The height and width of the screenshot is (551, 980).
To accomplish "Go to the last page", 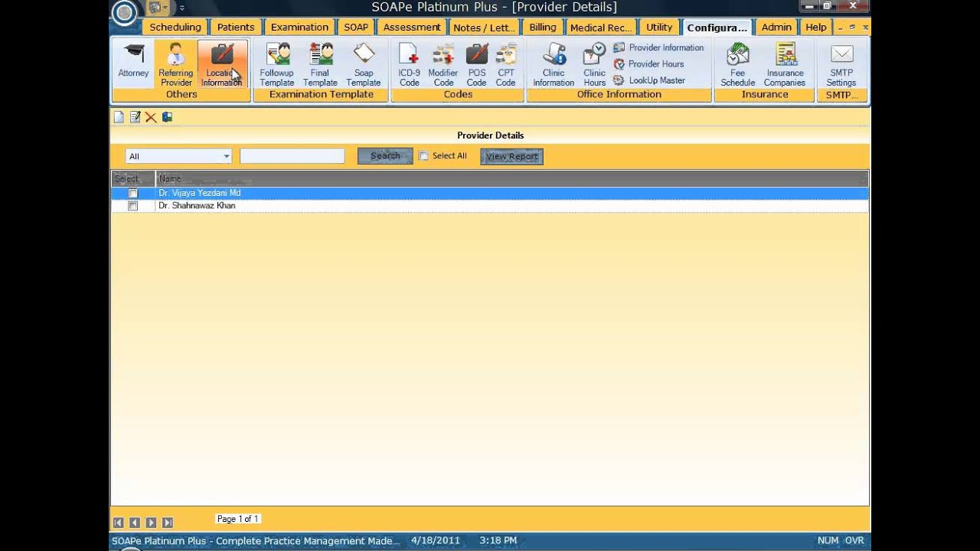I will [168, 523].
